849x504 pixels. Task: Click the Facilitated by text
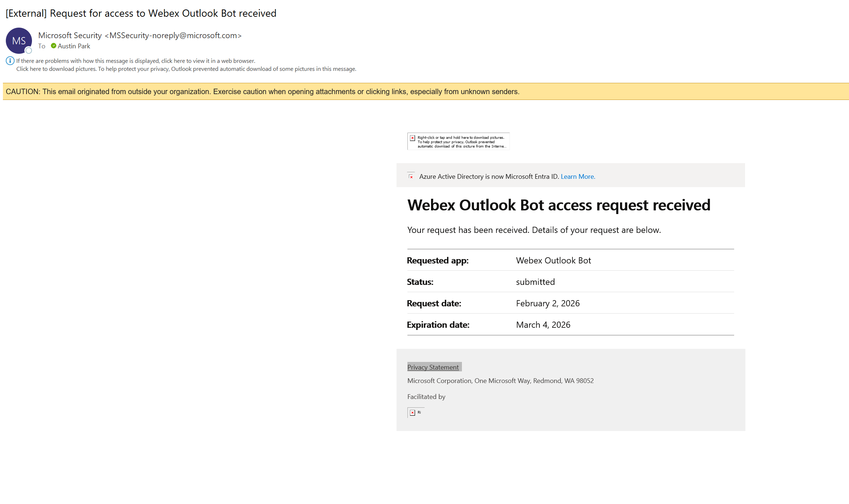(426, 397)
